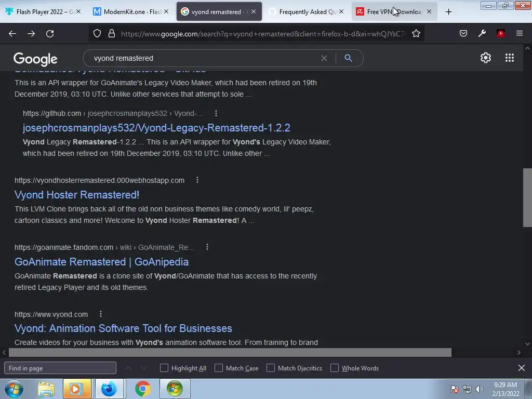Click the Google search input field

pos(204,58)
